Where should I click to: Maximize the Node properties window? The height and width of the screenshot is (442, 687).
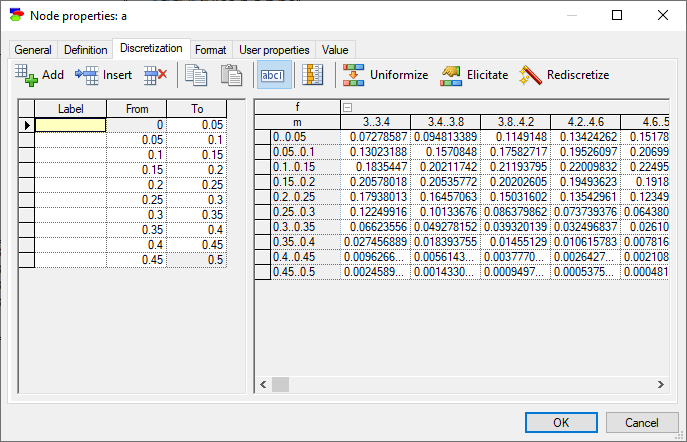tap(617, 15)
